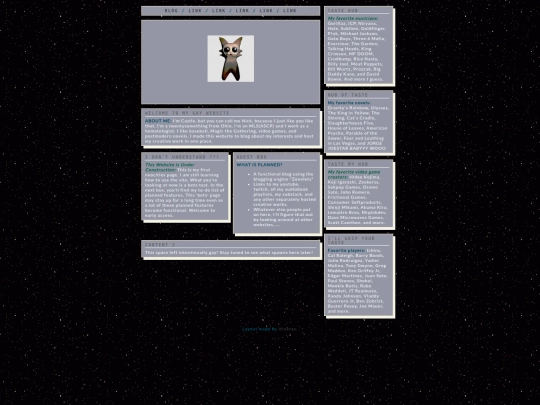Image resolution: width=540 pixels, height=405 pixels.
Task: Click the 3D cat picture in the header
Action: coord(231,59)
